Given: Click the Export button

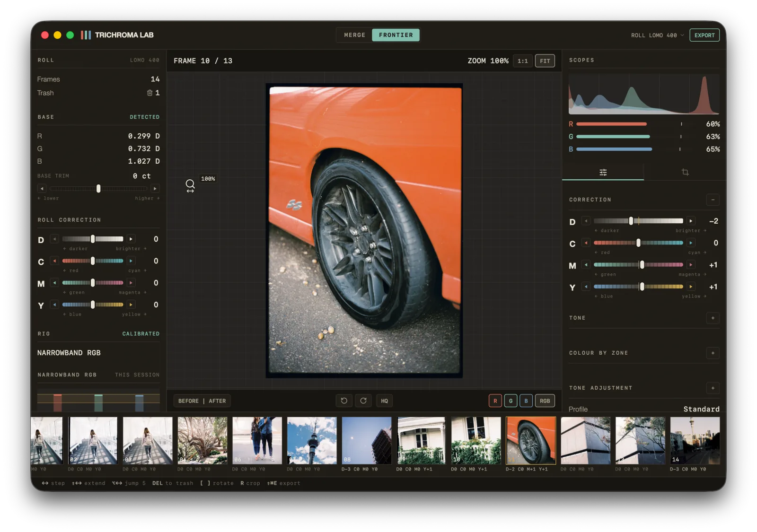Looking at the screenshot, I should click(704, 35).
